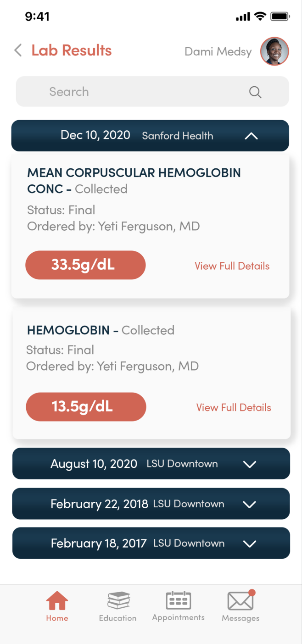View full details for Hemoglobin result

(x=234, y=407)
